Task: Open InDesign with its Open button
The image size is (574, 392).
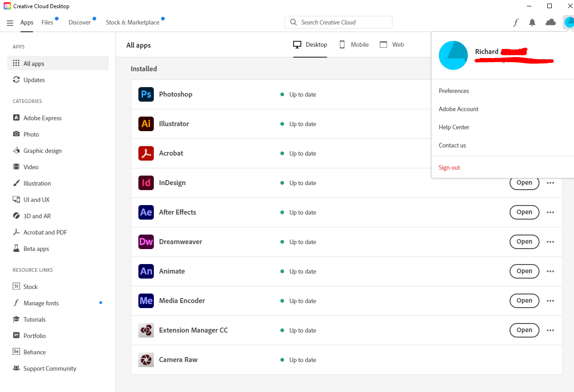Action: click(x=524, y=183)
